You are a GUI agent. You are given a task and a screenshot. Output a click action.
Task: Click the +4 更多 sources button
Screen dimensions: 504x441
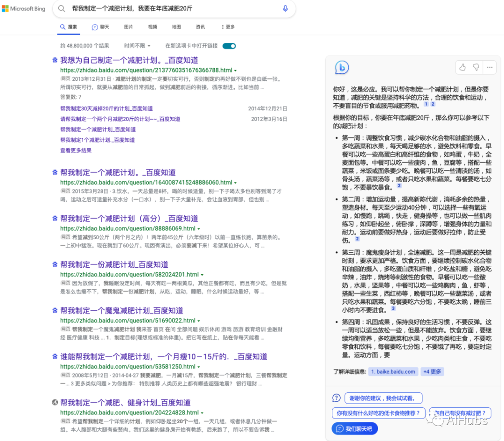click(432, 371)
